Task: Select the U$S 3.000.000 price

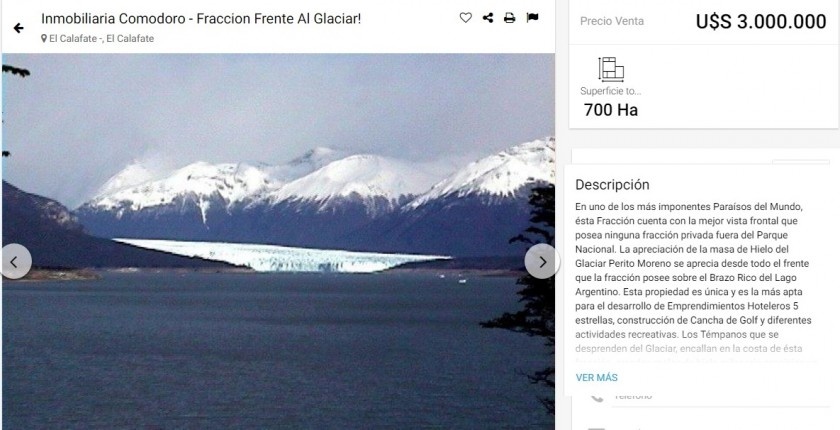Action: [761, 21]
